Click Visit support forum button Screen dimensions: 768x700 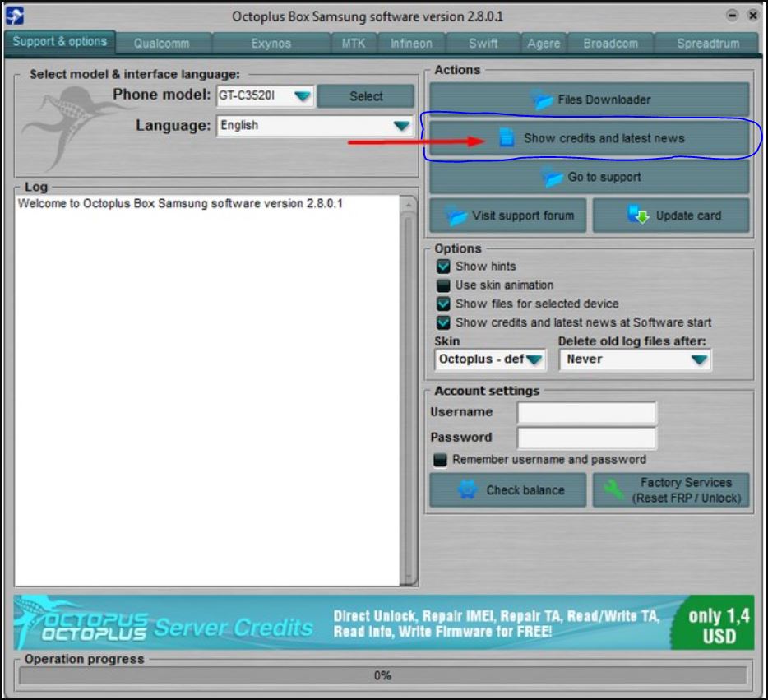pos(508,216)
